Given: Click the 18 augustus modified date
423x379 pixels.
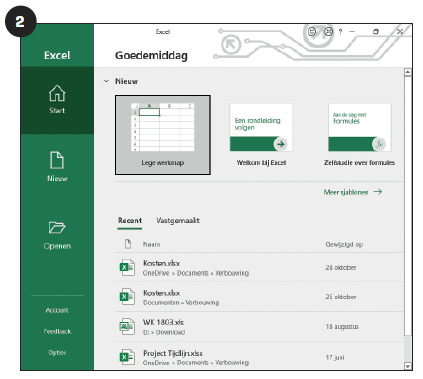Looking at the screenshot, I should pos(342,326).
